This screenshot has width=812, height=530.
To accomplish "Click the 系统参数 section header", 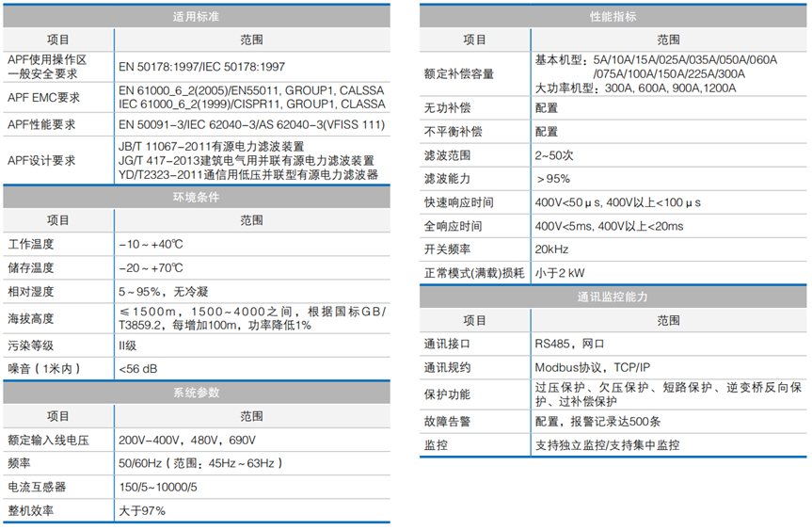I will pyautogui.click(x=198, y=393).
